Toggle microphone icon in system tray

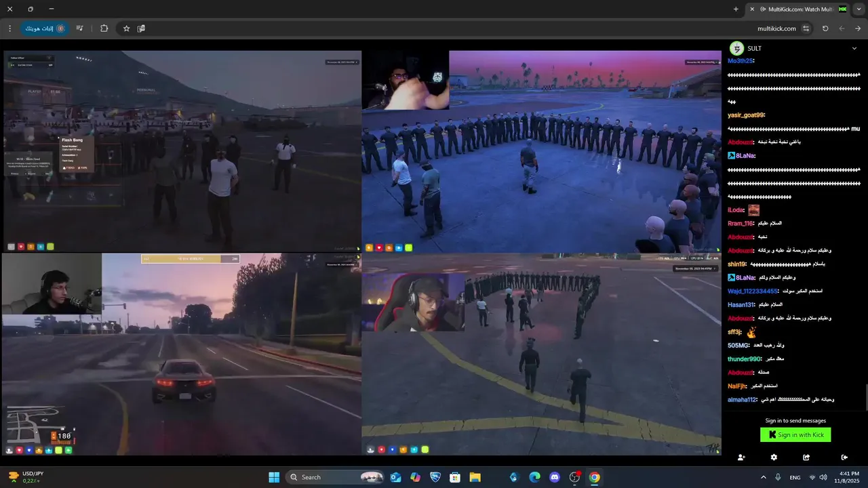tap(778, 477)
